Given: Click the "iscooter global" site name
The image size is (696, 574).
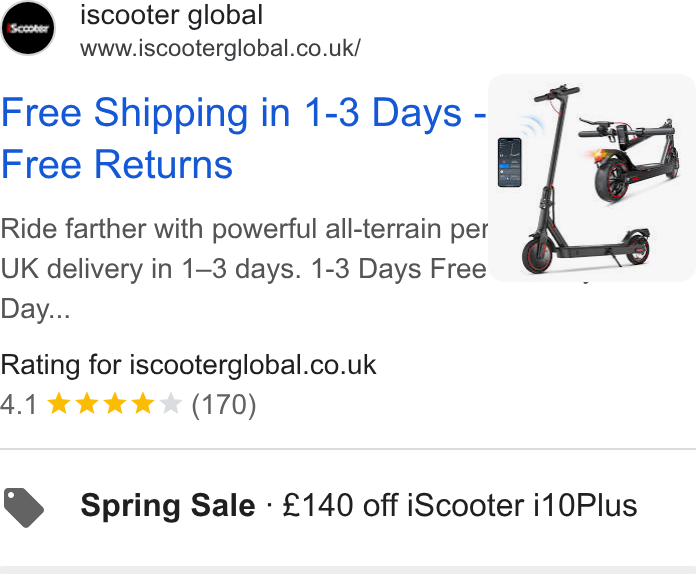Looking at the screenshot, I should (x=171, y=15).
